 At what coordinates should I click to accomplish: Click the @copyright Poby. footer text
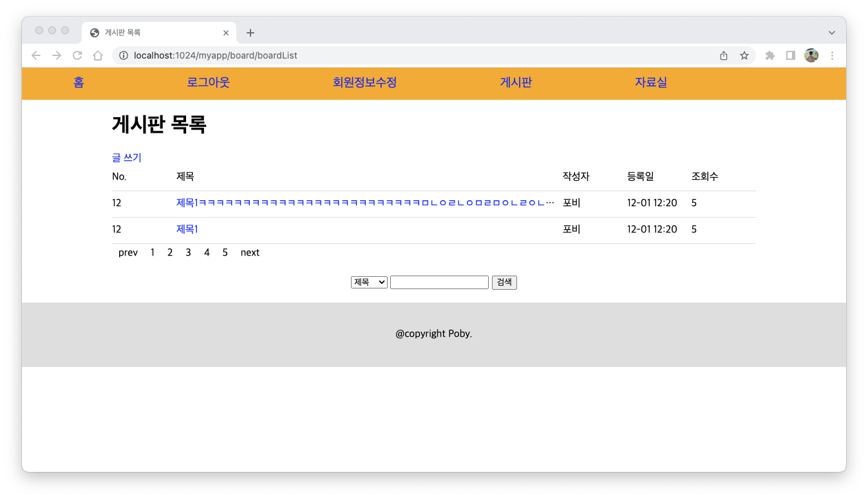click(434, 334)
